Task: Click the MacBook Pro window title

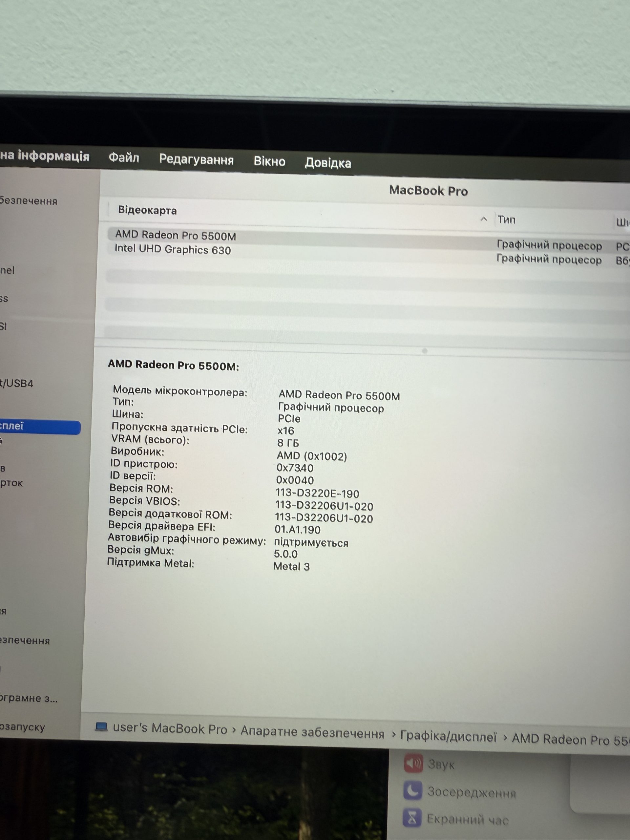Action: click(428, 190)
